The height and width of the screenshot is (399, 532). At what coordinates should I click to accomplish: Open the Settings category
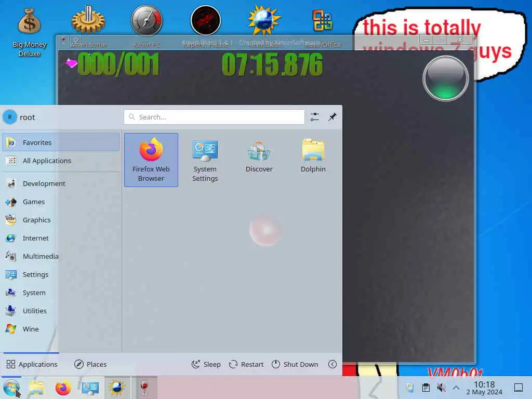pyautogui.click(x=61, y=274)
